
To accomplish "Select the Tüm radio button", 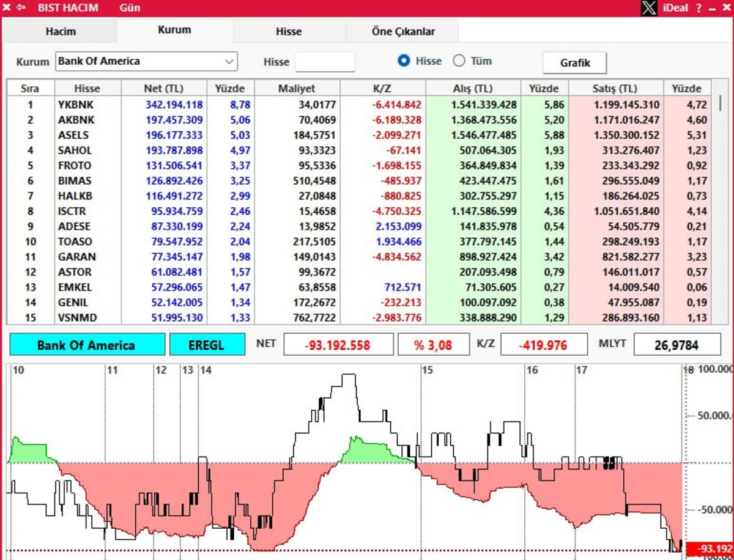I will pyautogui.click(x=459, y=61).
